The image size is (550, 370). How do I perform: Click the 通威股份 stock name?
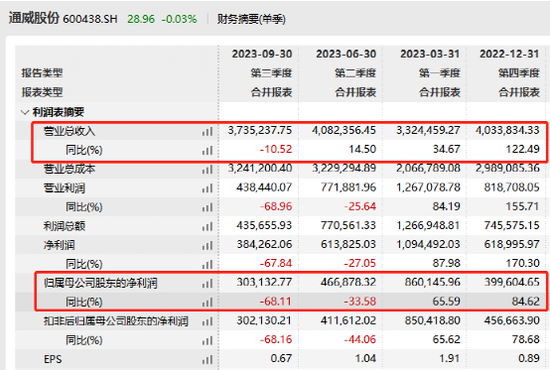coord(34,18)
